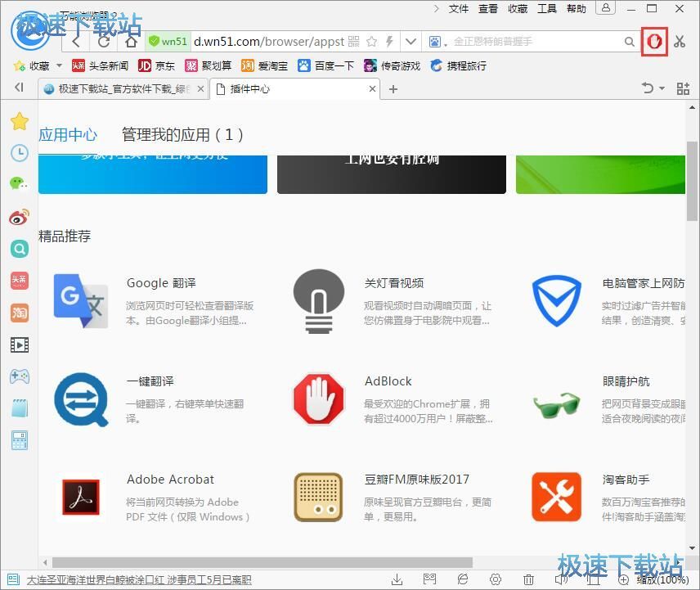Open calculator icon in sidebar
The width and height of the screenshot is (700, 590).
(x=20, y=440)
